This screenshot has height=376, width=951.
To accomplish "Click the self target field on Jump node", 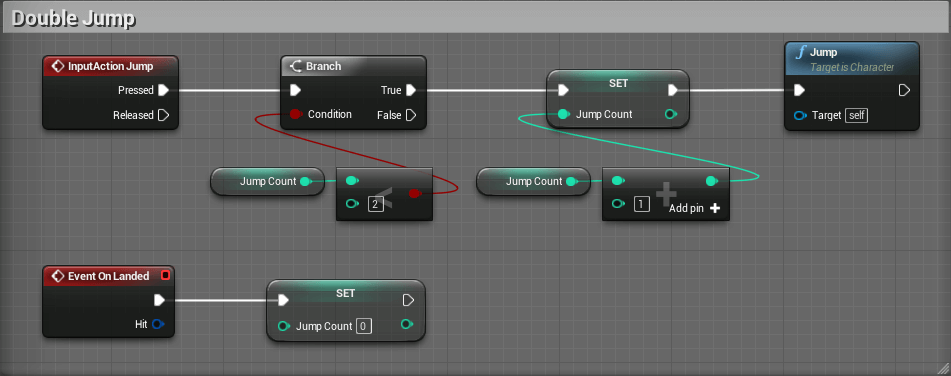I will [x=857, y=115].
